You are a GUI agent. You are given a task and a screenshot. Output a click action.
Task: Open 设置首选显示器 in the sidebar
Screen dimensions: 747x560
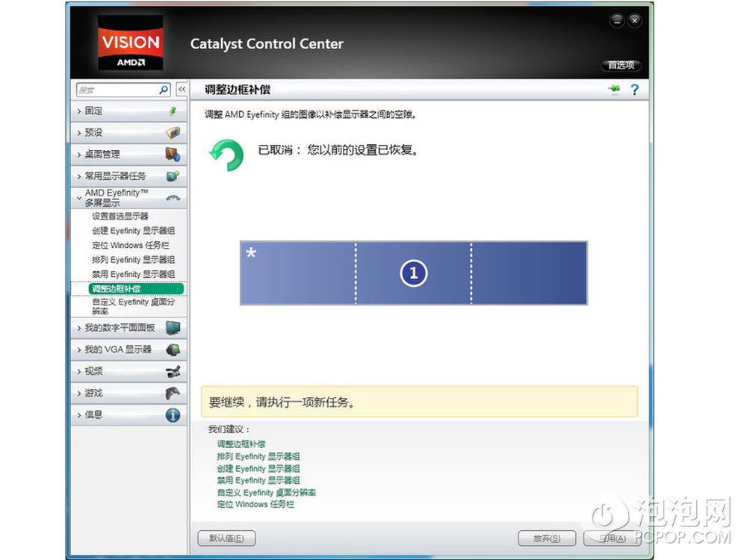[120, 217]
